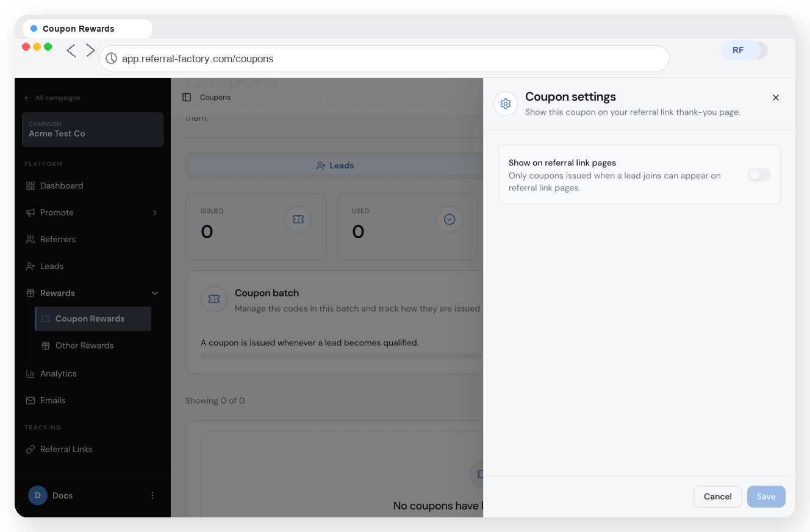Click the Referrers people icon

(x=30, y=239)
